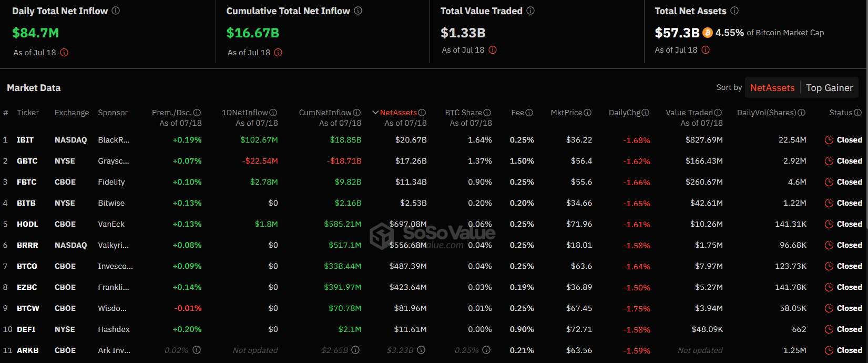The width and height of the screenshot is (868, 363).
Task: Click GBTC net outflow value -$22.54M
Action: pos(260,161)
